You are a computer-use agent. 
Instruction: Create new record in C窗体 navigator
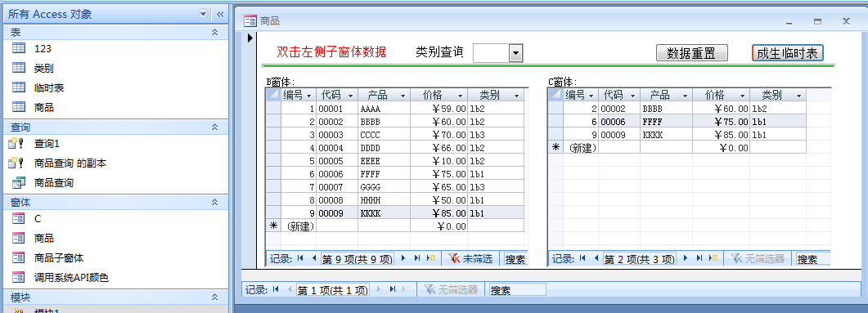pos(713,258)
